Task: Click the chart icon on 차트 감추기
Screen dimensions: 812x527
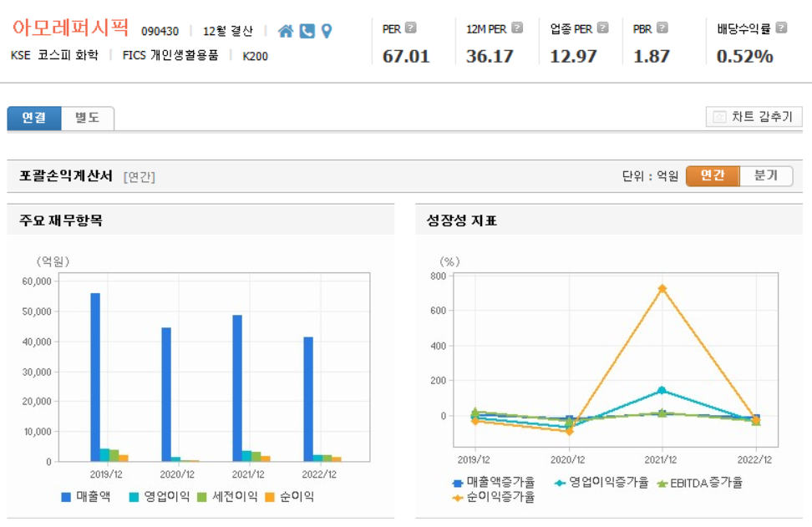Action: [x=719, y=117]
